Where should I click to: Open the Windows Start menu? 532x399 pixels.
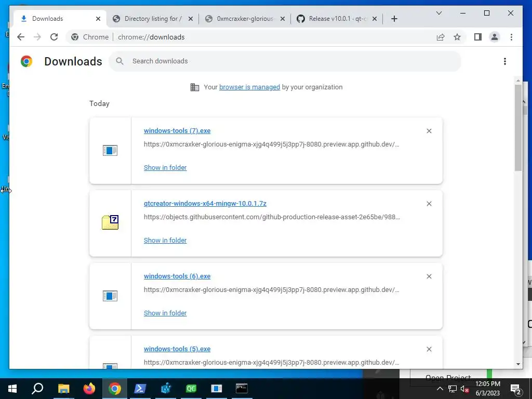click(x=12, y=389)
